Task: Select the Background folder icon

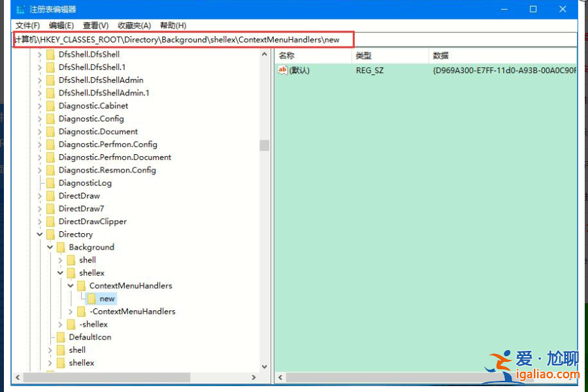Action: coord(61,247)
